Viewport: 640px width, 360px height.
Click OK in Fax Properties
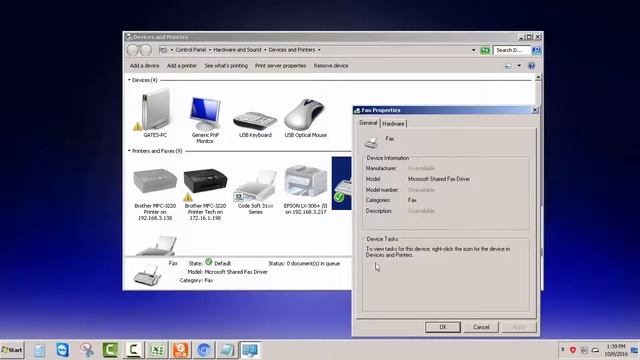point(443,327)
